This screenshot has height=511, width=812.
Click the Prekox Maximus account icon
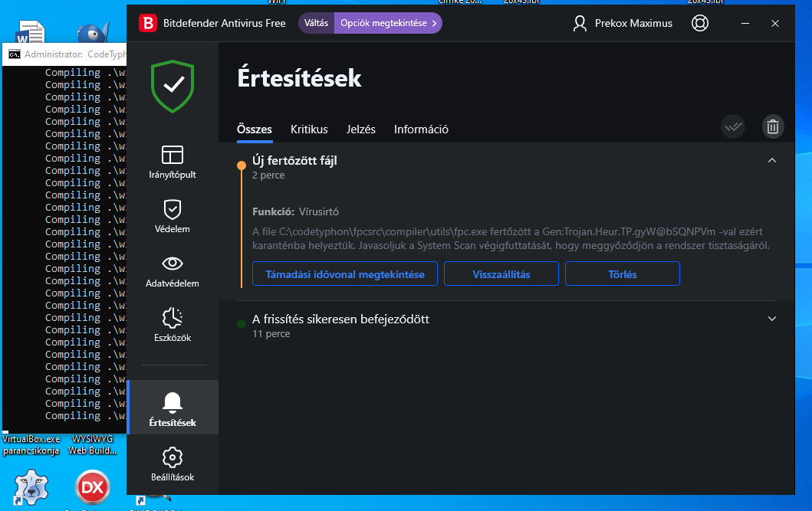pos(580,23)
